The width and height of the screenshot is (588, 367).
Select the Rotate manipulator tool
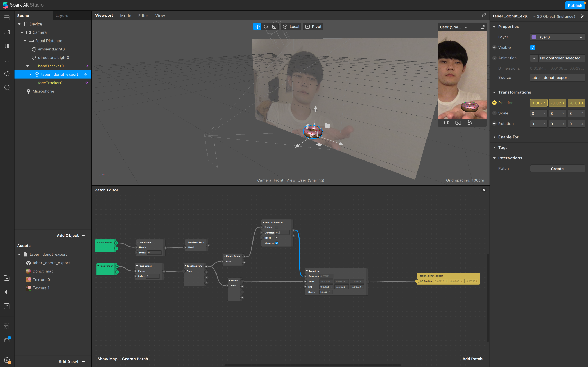(x=266, y=27)
